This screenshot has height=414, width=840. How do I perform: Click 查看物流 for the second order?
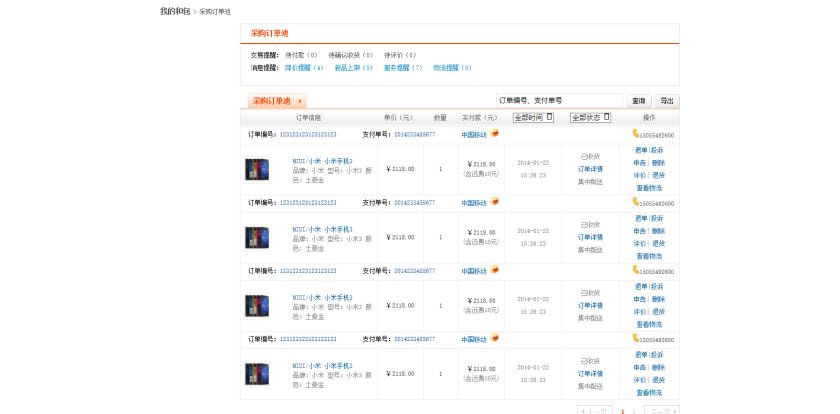(649, 256)
